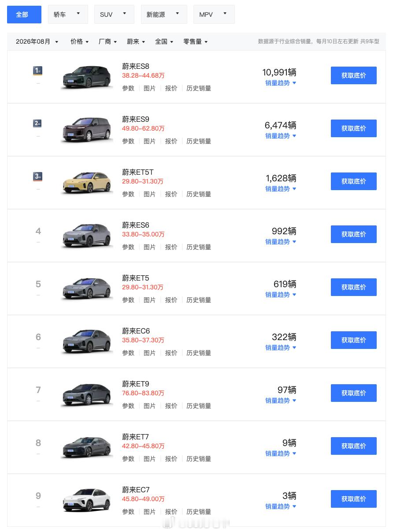Open the 2026年08月 date dropdown

37,41
